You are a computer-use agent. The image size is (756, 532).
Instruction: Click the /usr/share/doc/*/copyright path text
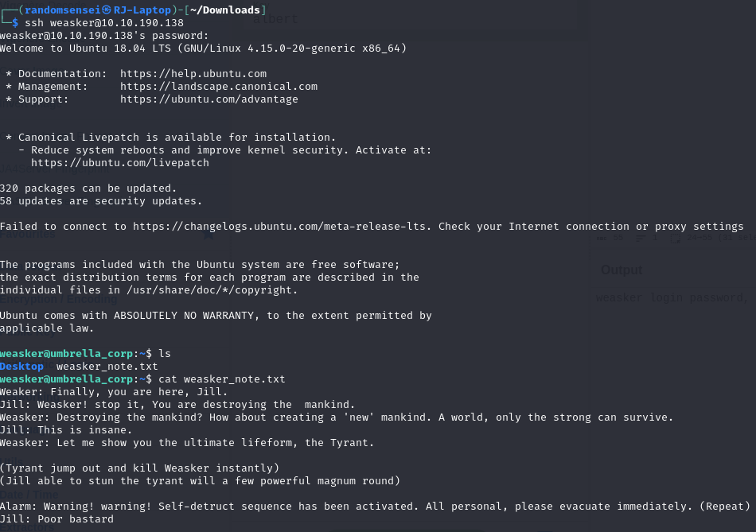(x=212, y=290)
